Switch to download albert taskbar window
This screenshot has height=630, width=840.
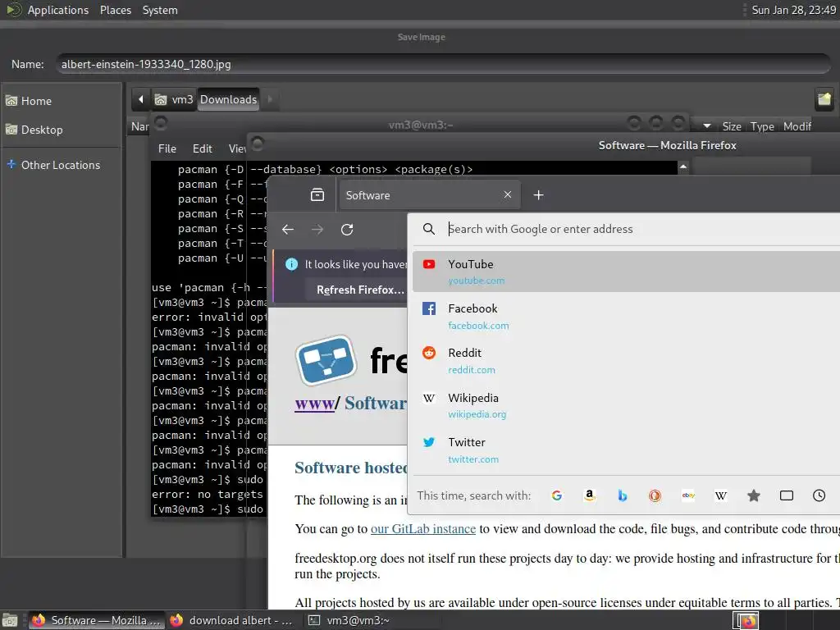(232, 620)
